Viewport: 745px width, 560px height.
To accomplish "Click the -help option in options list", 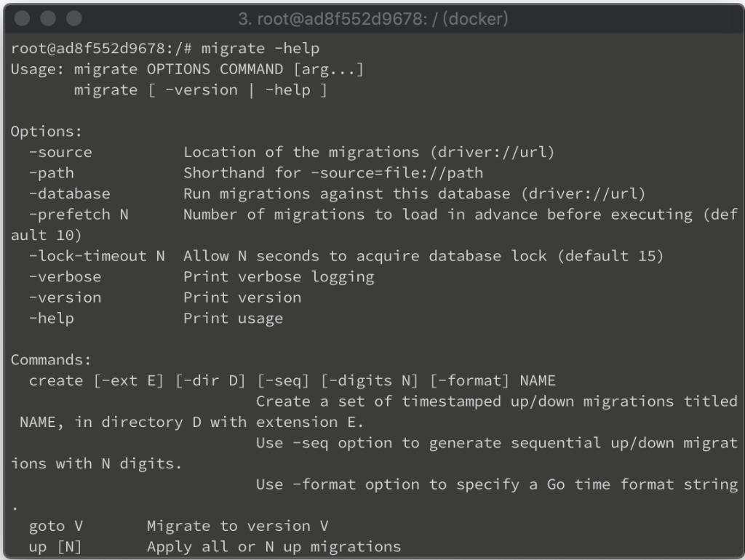I will click(x=52, y=319).
